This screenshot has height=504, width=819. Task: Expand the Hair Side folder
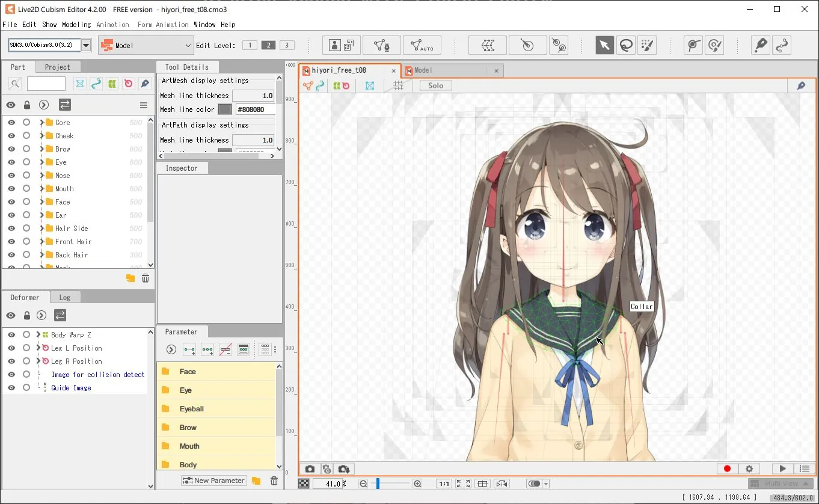pyautogui.click(x=41, y=228)
